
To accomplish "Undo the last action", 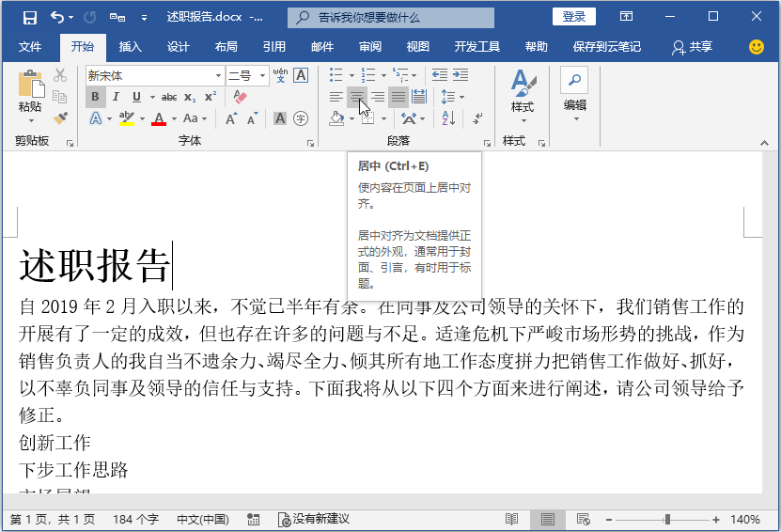I will click(x=57, y=18).
